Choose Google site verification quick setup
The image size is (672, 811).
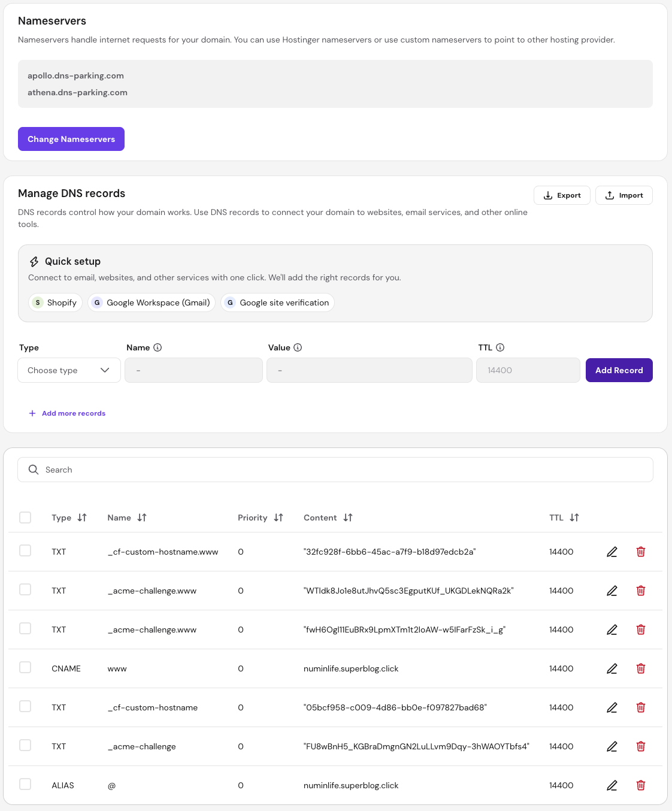coord(278,302)
